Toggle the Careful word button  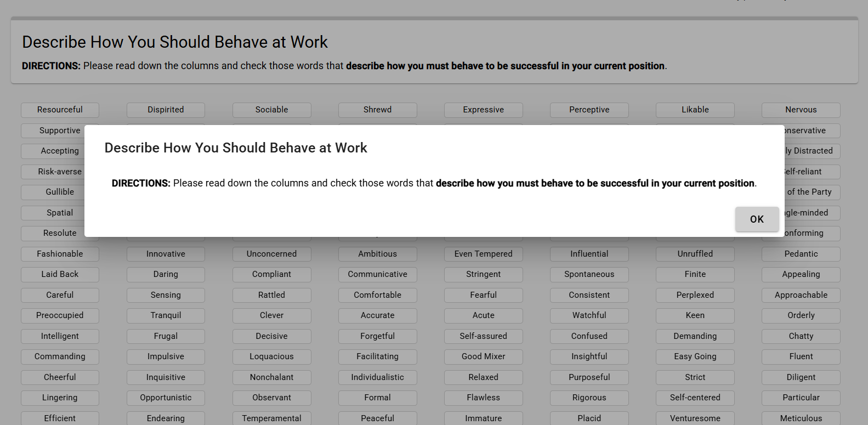click(60, 295)
